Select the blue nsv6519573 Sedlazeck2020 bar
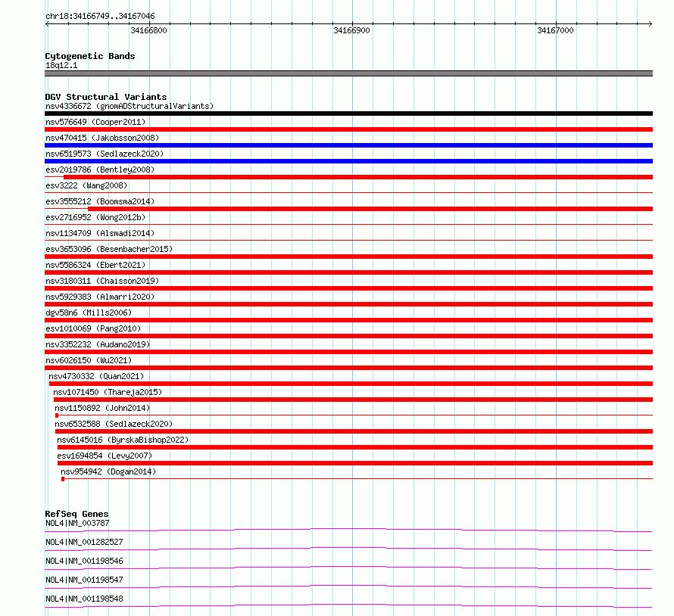This screenshot has height=616, width=674. coord(348,161)
